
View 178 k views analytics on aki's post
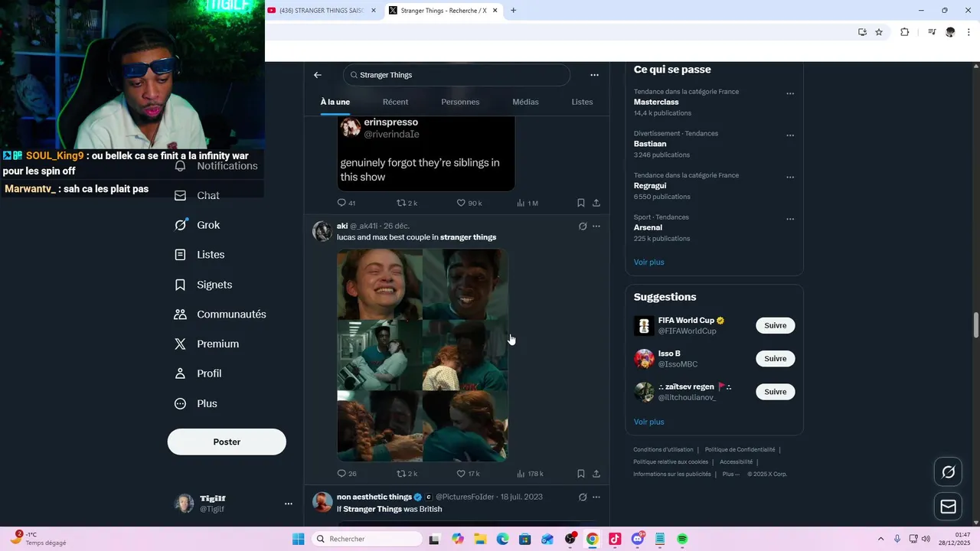530,474
